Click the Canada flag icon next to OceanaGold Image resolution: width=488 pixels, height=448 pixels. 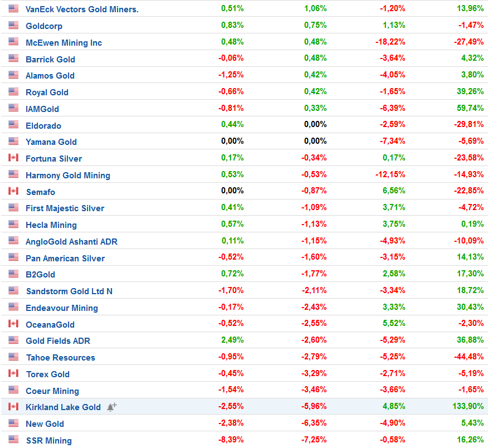(13, 324)
